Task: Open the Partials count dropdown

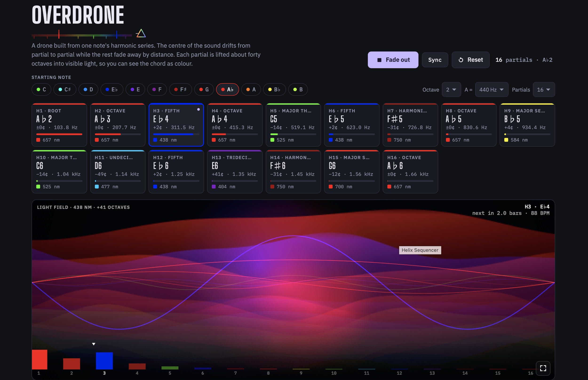Action: (x=544, y=90)
